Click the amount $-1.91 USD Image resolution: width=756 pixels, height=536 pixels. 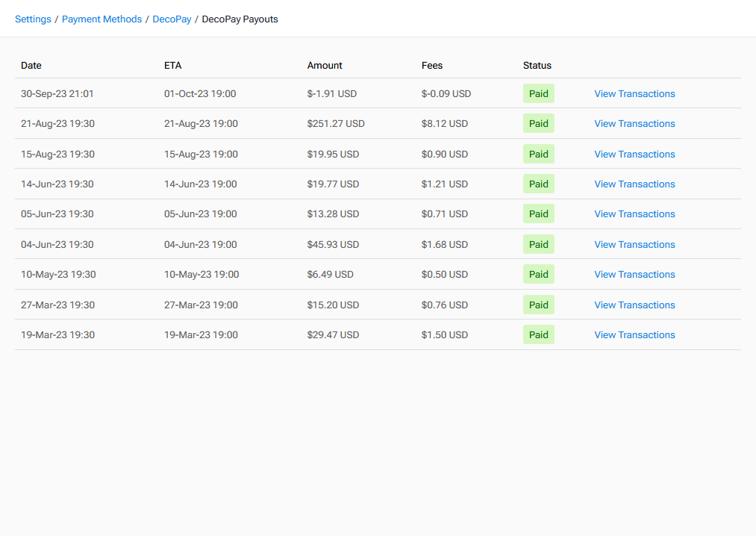tap(331, 93)
